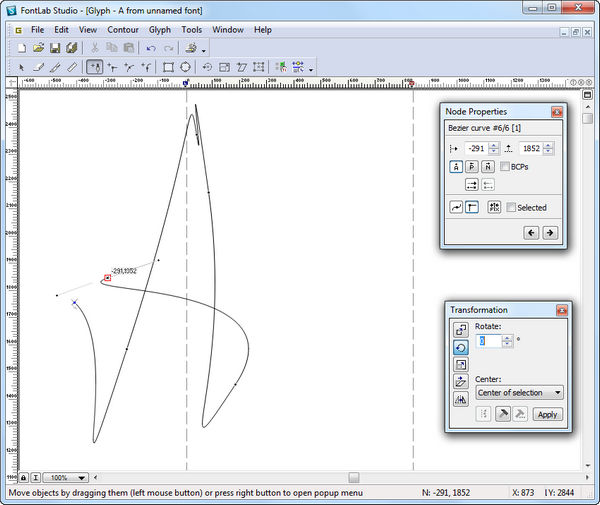This screenshot has height=505, width=600.
Task: Click the Undo arrow in the toolbar
Action: [x=151, y=48]
